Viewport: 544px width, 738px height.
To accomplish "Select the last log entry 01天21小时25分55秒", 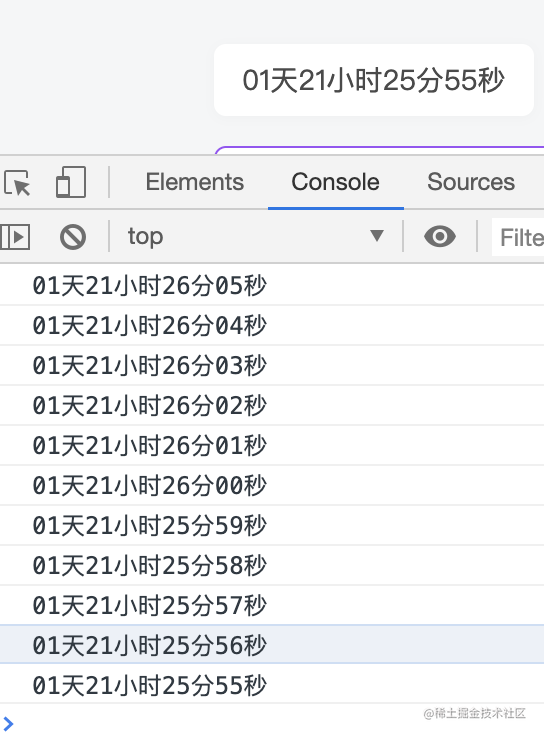I will click(x=272, y=685).
